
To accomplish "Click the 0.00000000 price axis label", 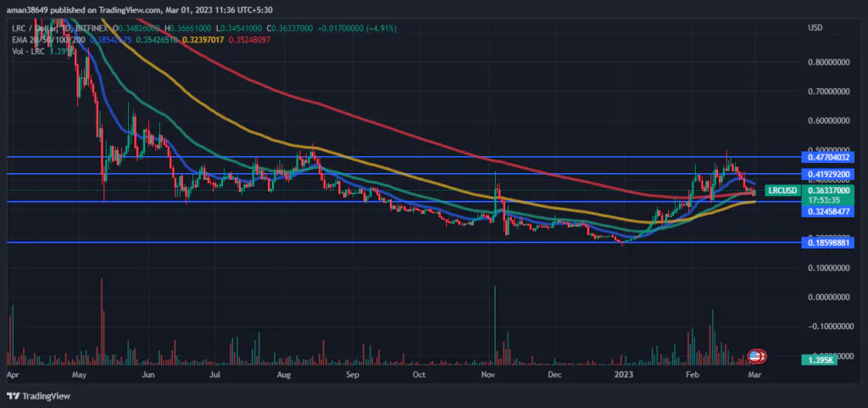I will [828, 297].
